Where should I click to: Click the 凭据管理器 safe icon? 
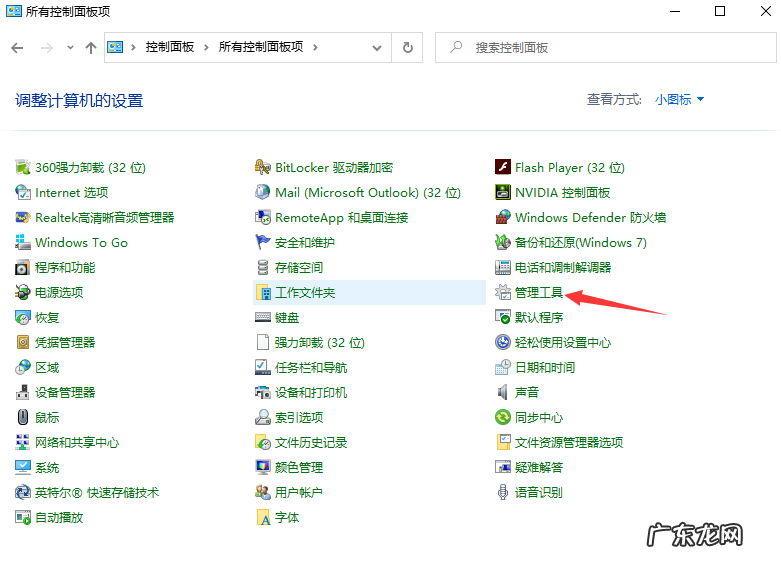click(23, 342)
